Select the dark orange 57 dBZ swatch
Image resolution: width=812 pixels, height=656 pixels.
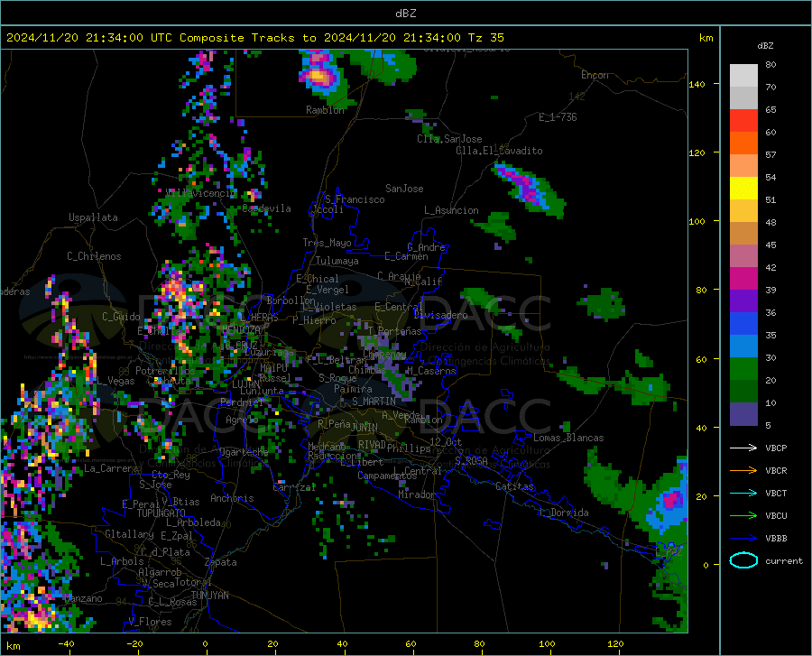(x=743, y=143)
